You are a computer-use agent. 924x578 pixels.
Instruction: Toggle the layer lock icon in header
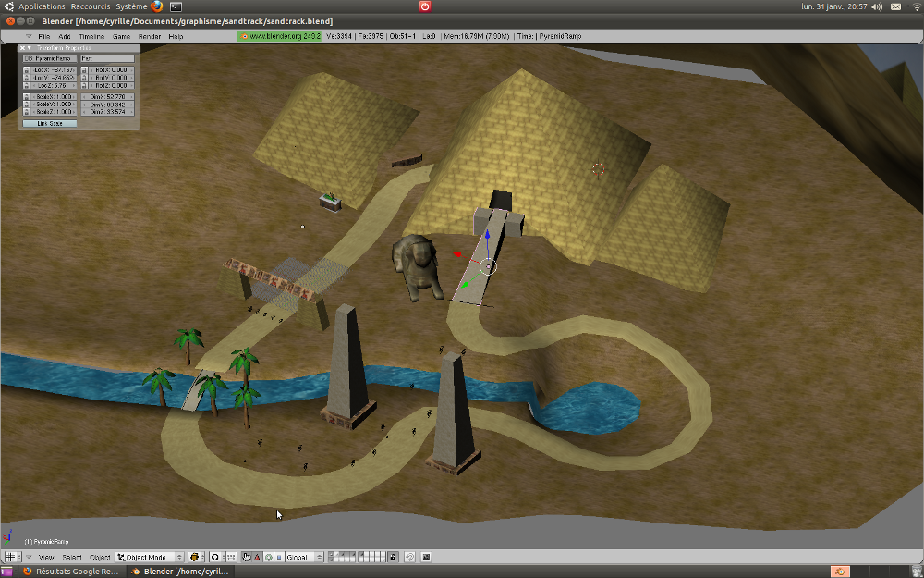pyautogui.click(x=393, y=558)
